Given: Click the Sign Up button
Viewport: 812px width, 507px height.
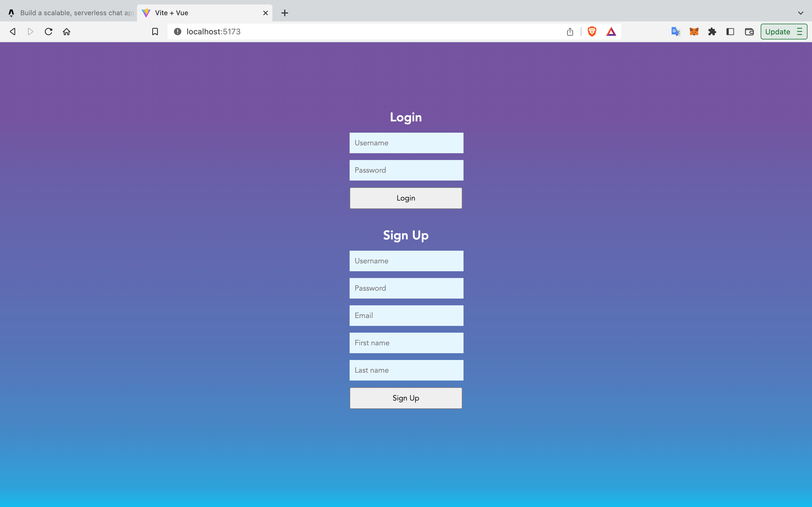Looking at the screenshot, I should pos(406,398).
